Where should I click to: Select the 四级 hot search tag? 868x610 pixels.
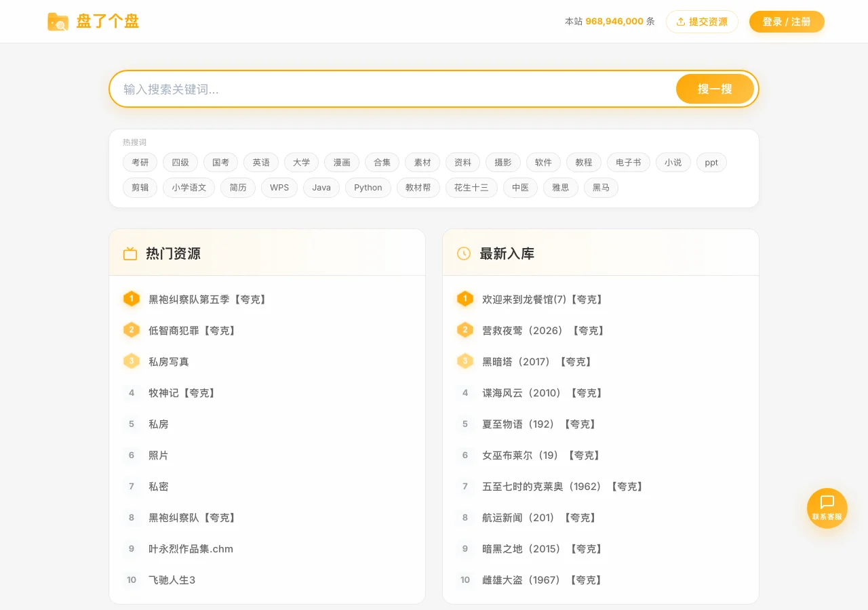point(180,163)
